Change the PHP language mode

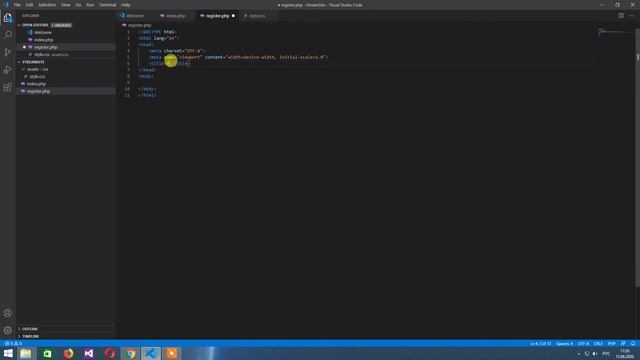click(611, 344)
